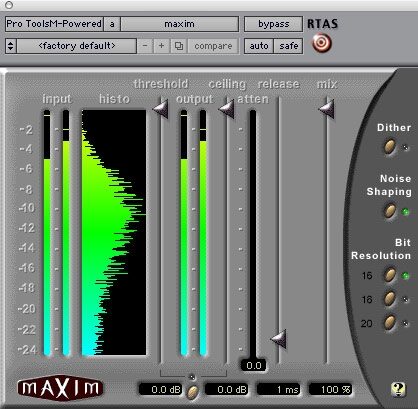Click the RTAS target icon

point(322,43)
